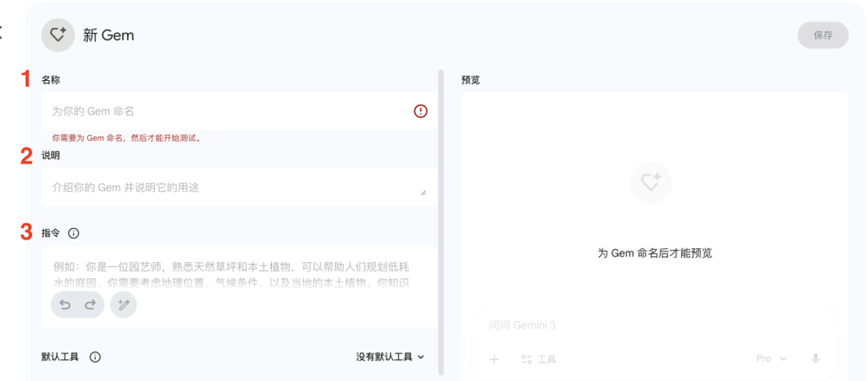868x381 pixels.
Task: Focus the 为你的 Gem 命名 name field
Action: pos(239,112)
